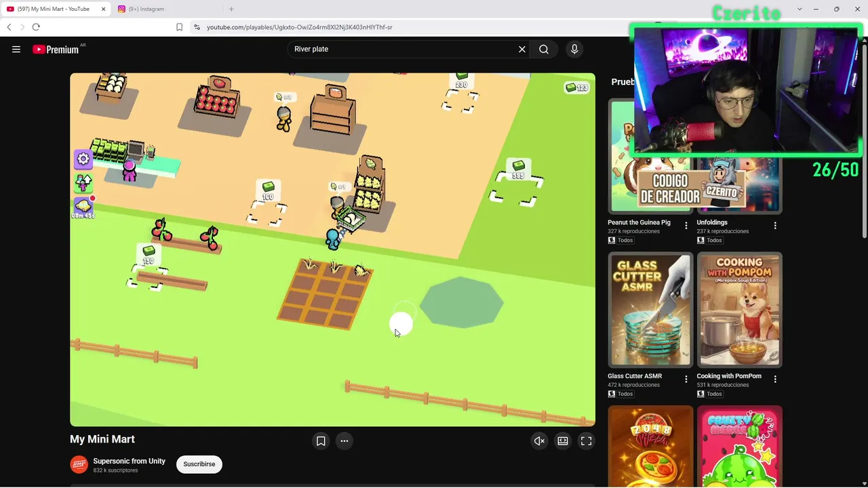Select the browser address bar URL
The height and width of the screenshot is (488, 868).
click(x=299, y=27)
